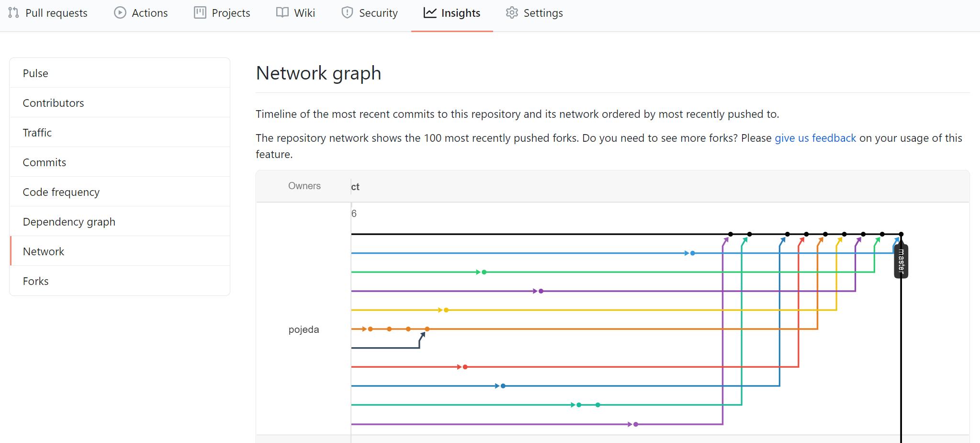Click the give us feedback link
This screenshot has height=443, width=980.
click(x=815, y=138)
